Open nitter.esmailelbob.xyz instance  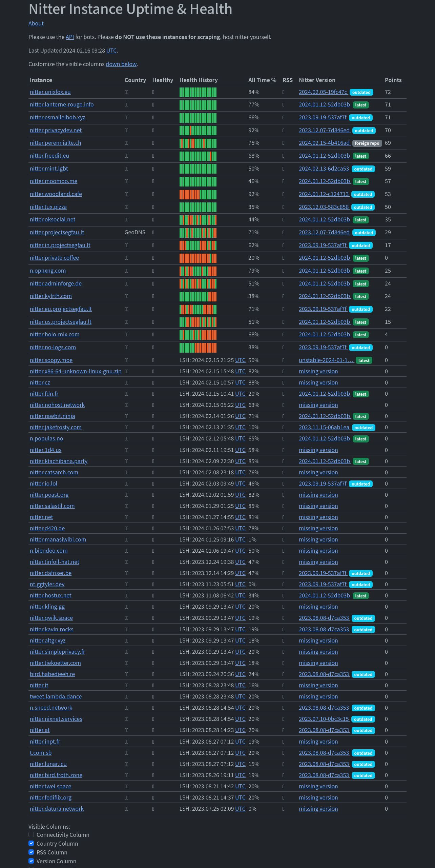[x=57, y=117]
